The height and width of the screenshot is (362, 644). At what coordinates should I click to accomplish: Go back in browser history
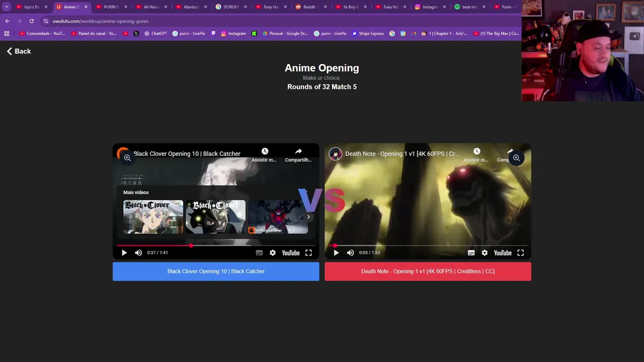click(7, 21)
